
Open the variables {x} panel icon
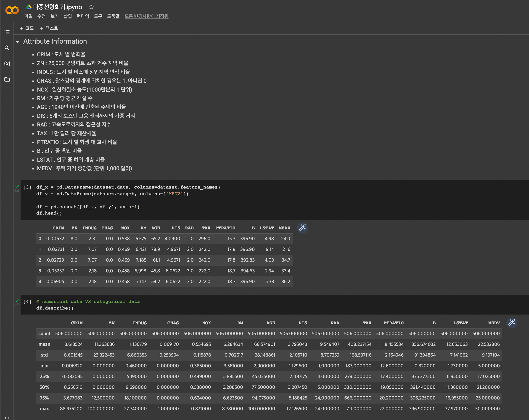(7, 63)
